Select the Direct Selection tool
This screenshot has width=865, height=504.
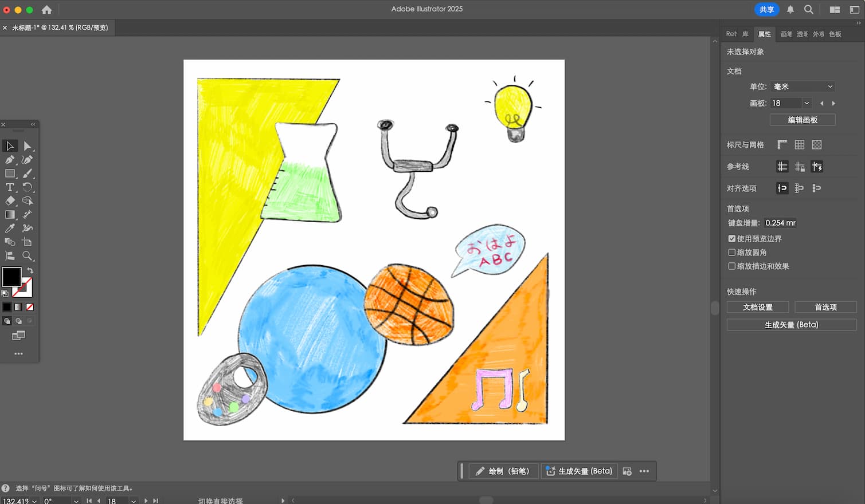28,145
